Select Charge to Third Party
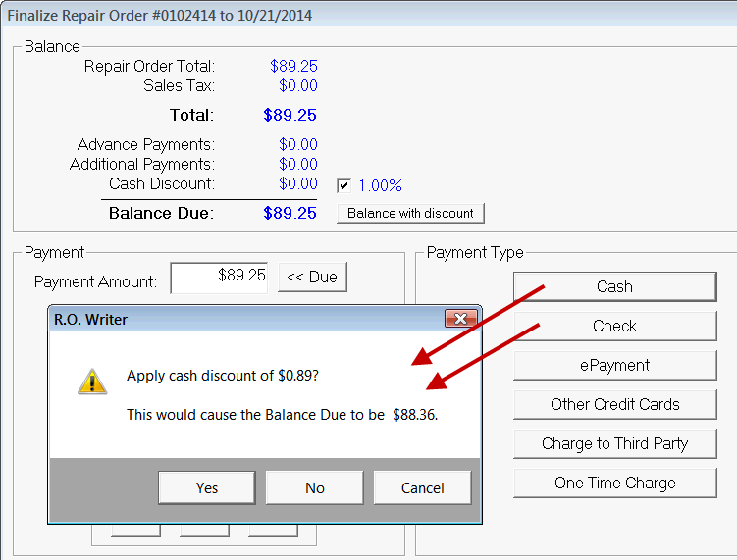The image size is (737, 560). (614, 443)
